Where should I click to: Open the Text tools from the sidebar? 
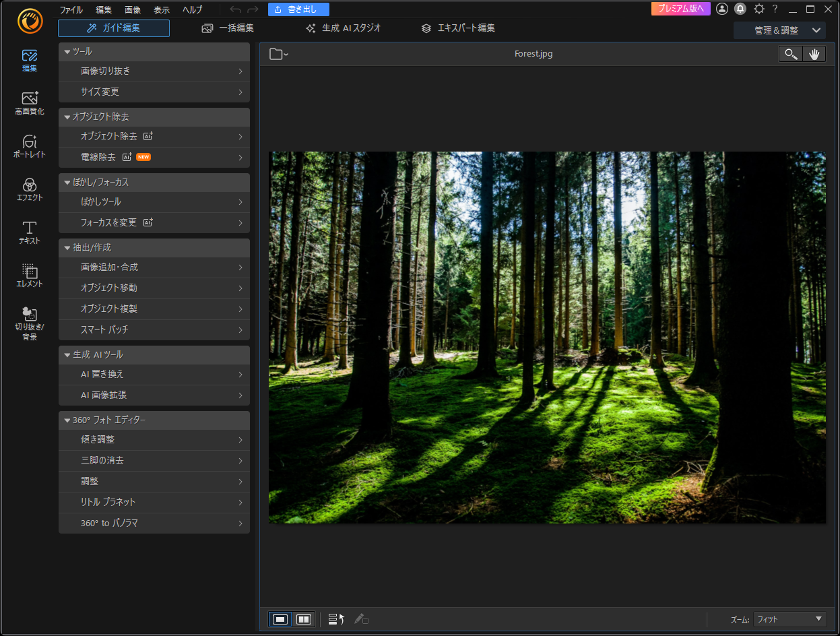[x=29, y=234]
